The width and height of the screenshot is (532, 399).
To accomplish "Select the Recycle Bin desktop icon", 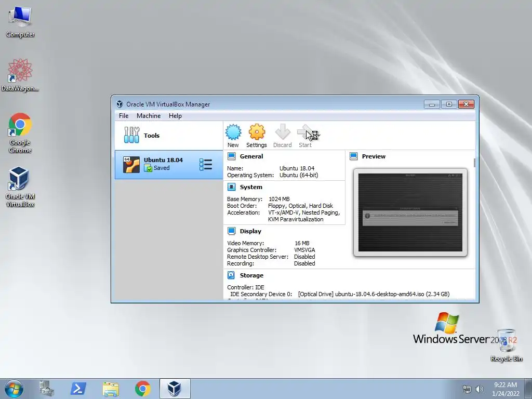I will coord(506,345).
